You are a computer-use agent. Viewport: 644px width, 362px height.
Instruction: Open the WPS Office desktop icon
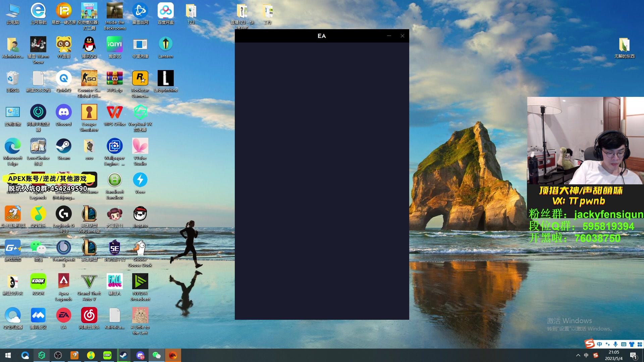(x=114, y=112)
